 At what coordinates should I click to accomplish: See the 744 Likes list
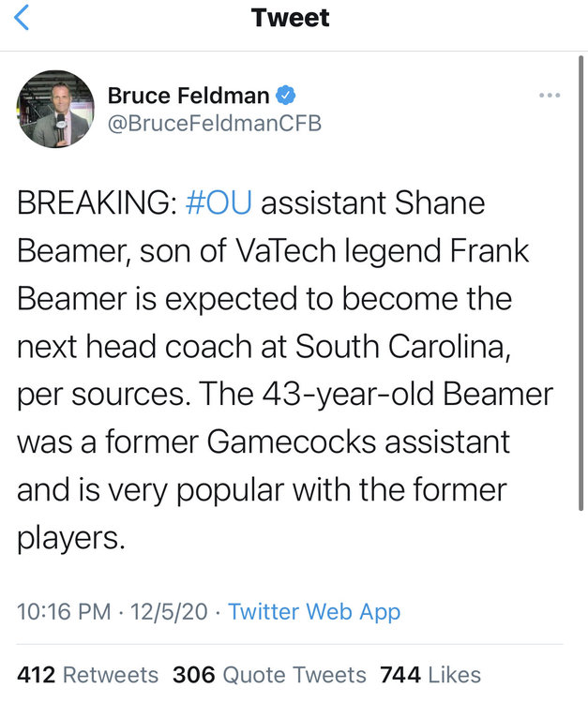pos(430,674)
